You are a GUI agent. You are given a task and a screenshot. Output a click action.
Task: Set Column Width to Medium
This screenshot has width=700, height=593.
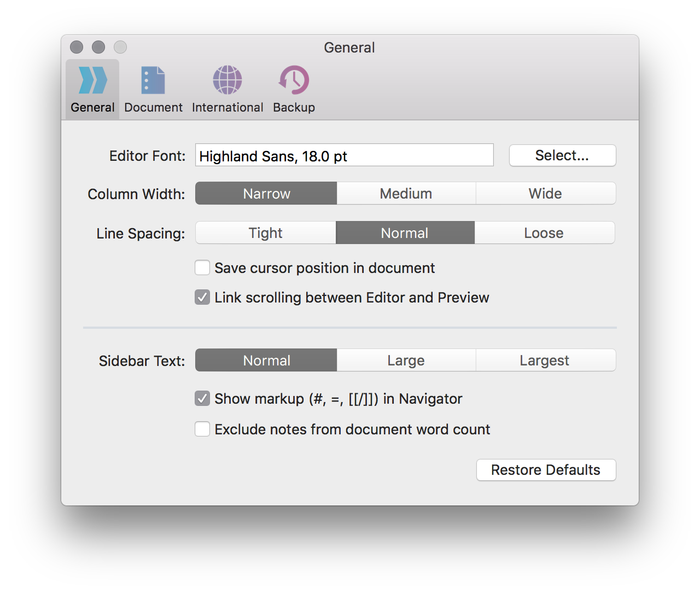[406, 193]
